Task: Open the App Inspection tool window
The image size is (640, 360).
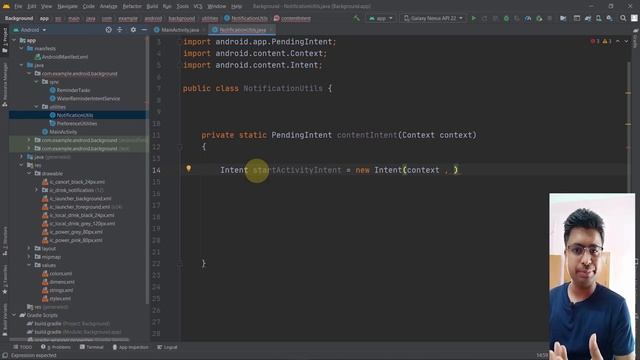Action: 130,347
